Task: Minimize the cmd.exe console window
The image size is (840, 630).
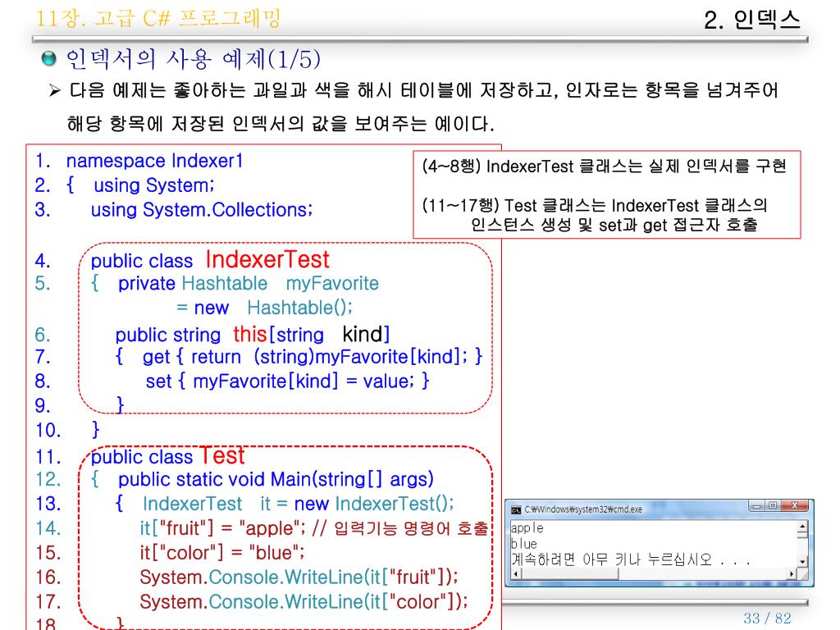Action: click(756, 505)
